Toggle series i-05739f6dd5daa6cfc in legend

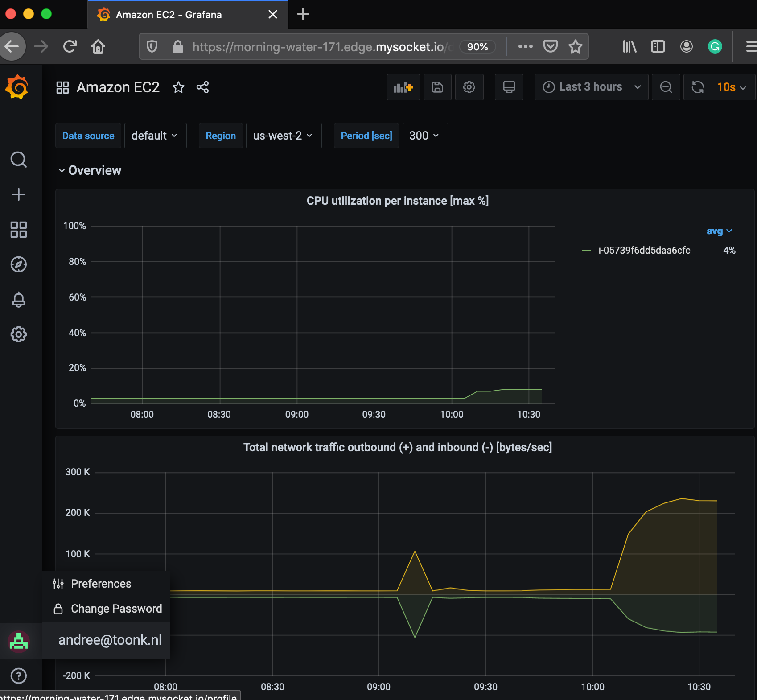(644, 251)
